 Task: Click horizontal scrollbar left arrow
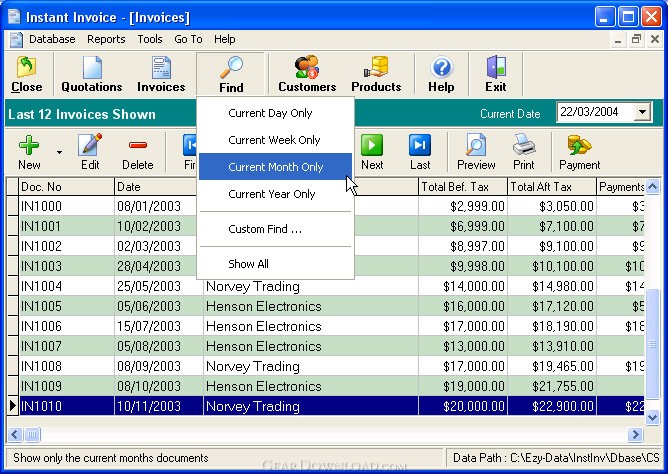tap(14, 434)
